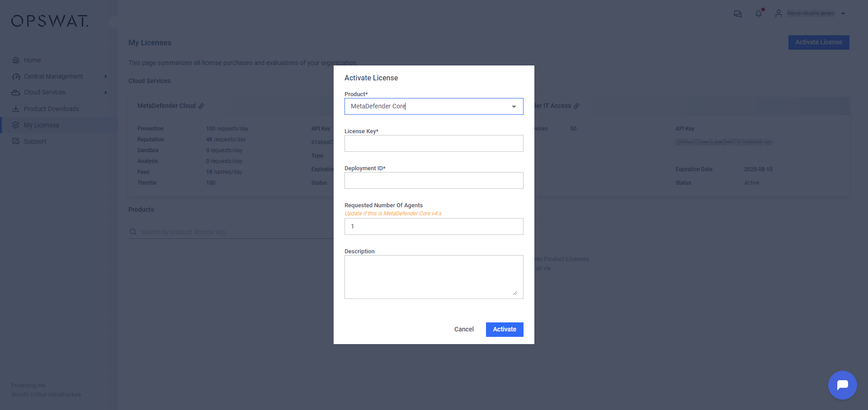The width and height of the screenshot is (868, 410).
Task: Click the chat messages icon in header
Action: tap(737, 14)
